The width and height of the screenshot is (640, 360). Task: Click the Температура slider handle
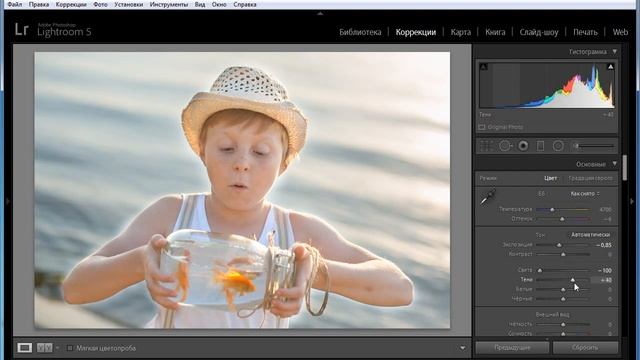pyautogui.click(x=552, y=209)
